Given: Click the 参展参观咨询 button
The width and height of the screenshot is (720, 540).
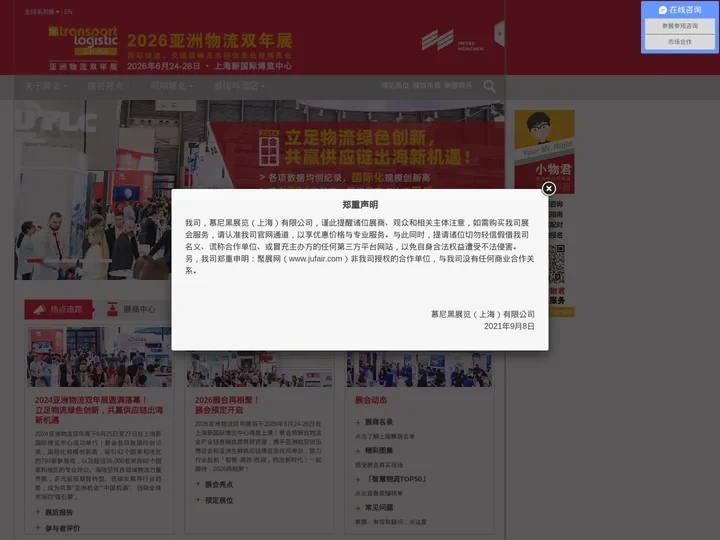Looking at the screenshot, I should (x=680, y=26).
